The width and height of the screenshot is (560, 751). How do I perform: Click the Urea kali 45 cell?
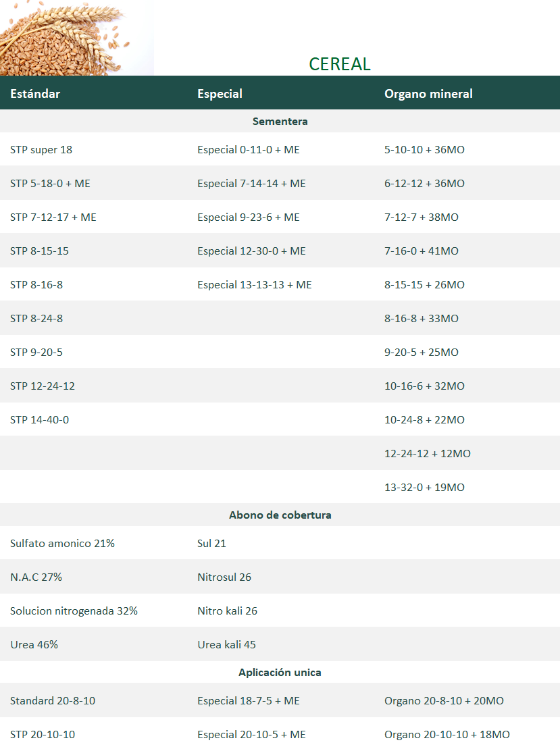226,645
